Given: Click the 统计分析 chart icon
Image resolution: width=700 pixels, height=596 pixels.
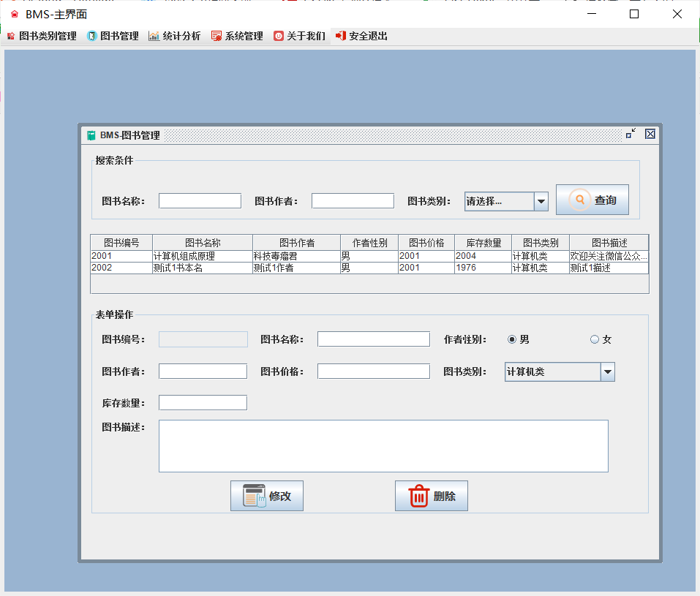Looking at the screenshot, I should [154, 36].
